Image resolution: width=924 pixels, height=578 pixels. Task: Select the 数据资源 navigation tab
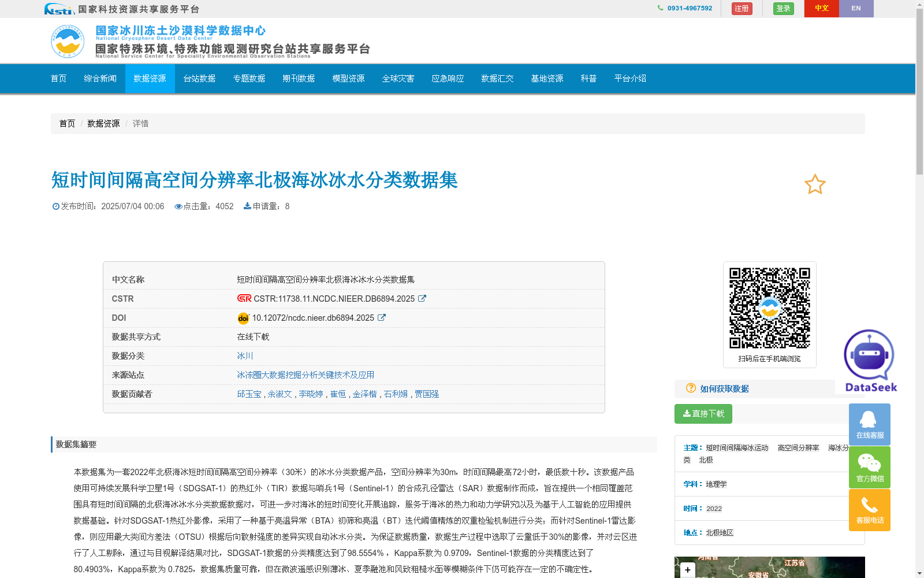click(x=150, y=79)
